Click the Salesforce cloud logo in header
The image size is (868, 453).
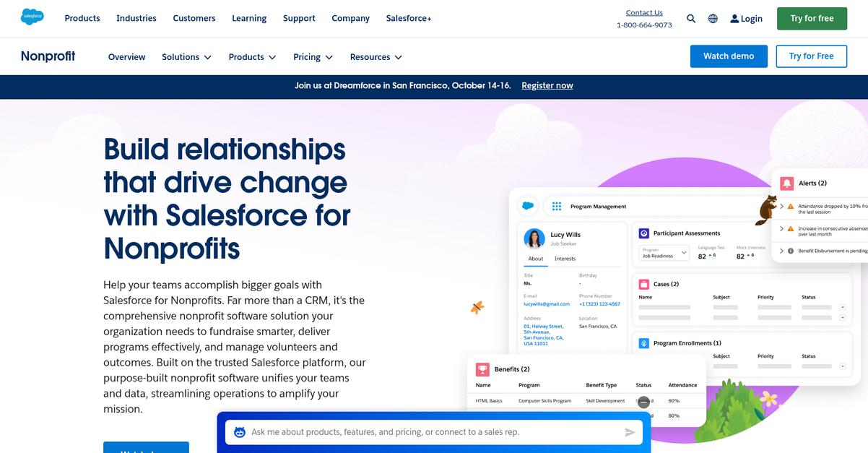click(32, 17)
